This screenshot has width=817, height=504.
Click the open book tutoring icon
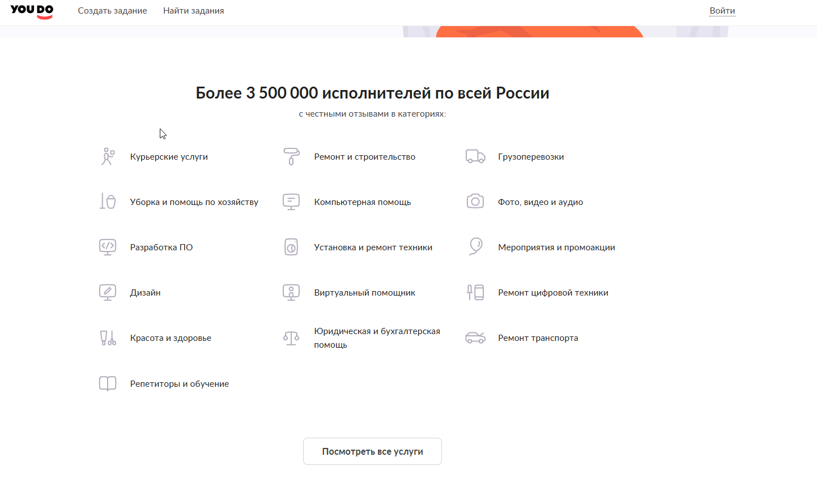pyautogui.click(x=108, y=384)
